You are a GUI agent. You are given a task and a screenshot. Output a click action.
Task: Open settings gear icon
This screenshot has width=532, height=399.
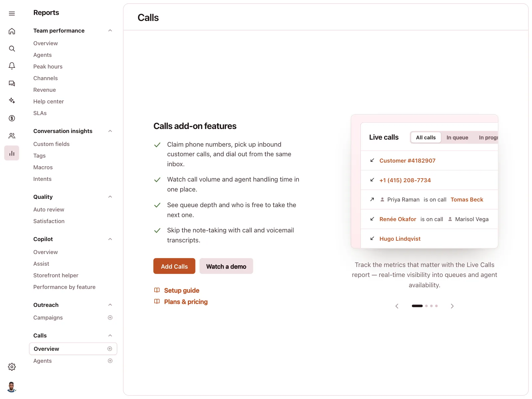click(x=12, y=367)
